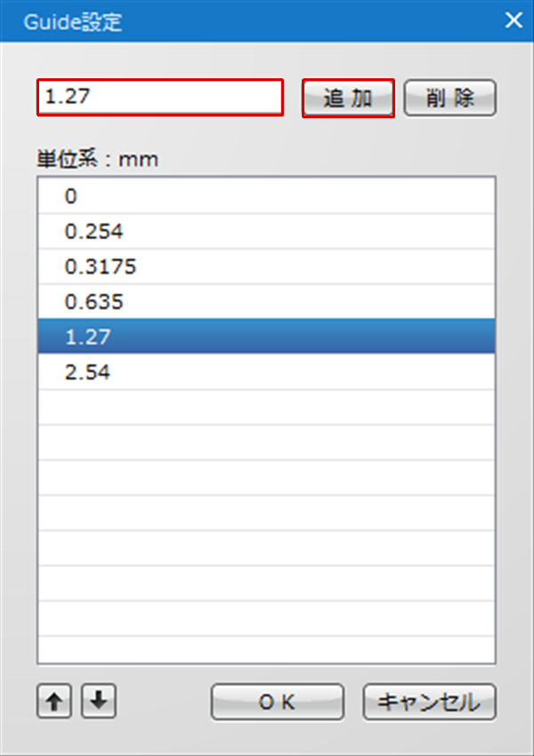Click the move up arrow icon
This screenshot has height=756, width=534.
point(54,701)
